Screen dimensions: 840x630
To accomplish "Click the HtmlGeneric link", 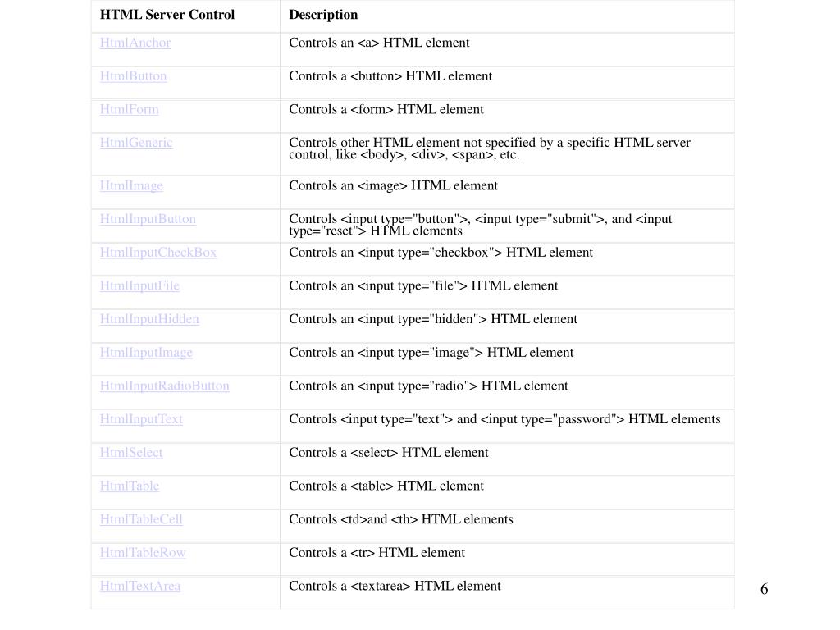I will [x=136, y=143].
